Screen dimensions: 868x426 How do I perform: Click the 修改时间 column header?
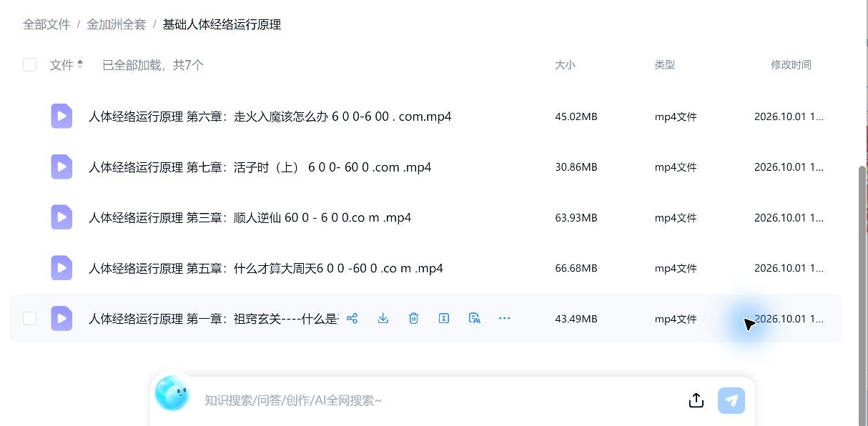click(791, 64)
